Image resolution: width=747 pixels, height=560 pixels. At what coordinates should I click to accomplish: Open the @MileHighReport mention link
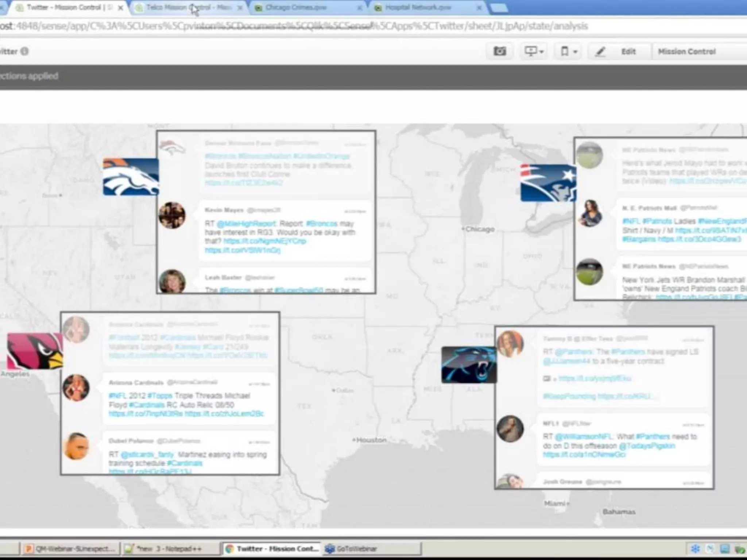pos(246,223)
